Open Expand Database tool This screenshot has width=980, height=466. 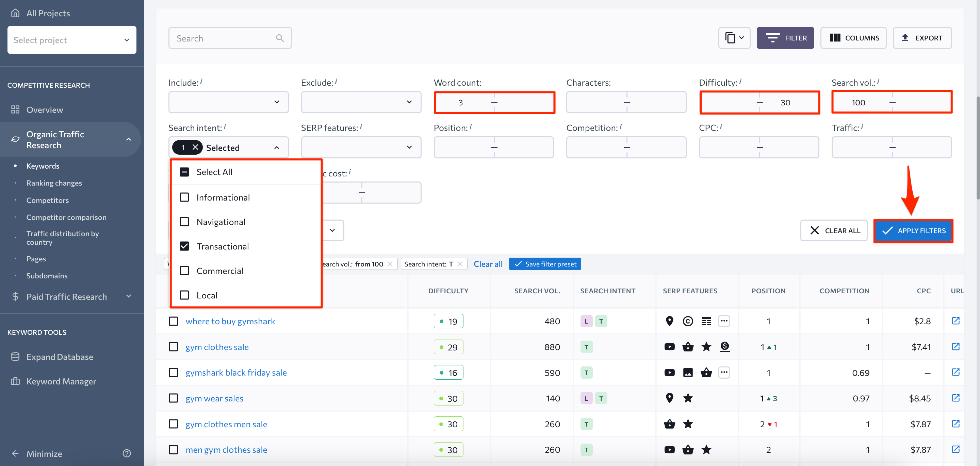pos(59,357)
